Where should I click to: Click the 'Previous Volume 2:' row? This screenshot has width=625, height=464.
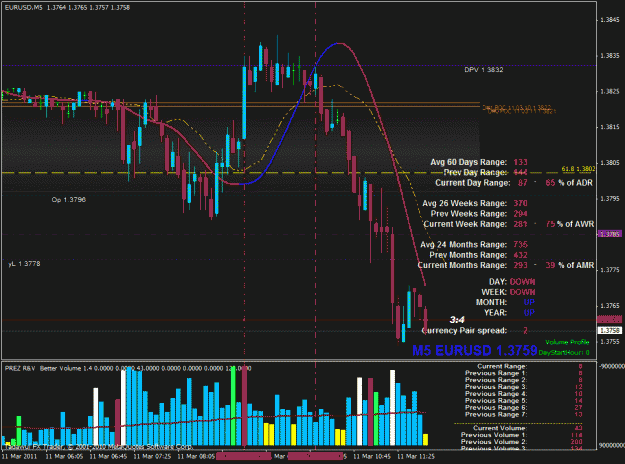pyautogui.click(x=522, y=442)
